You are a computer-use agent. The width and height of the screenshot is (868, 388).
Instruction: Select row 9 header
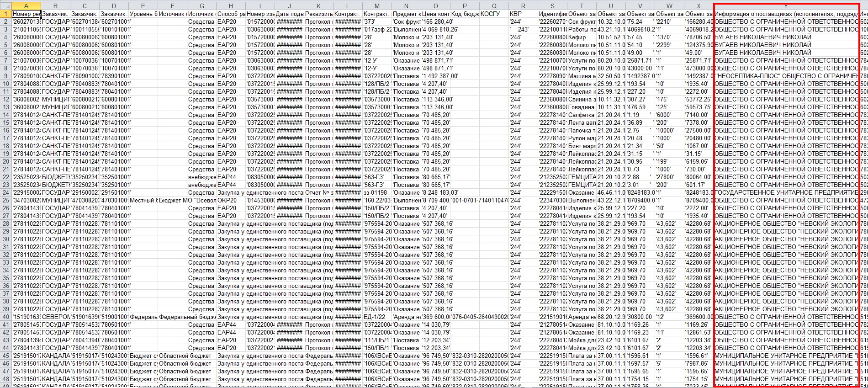[x=5, y=76]
